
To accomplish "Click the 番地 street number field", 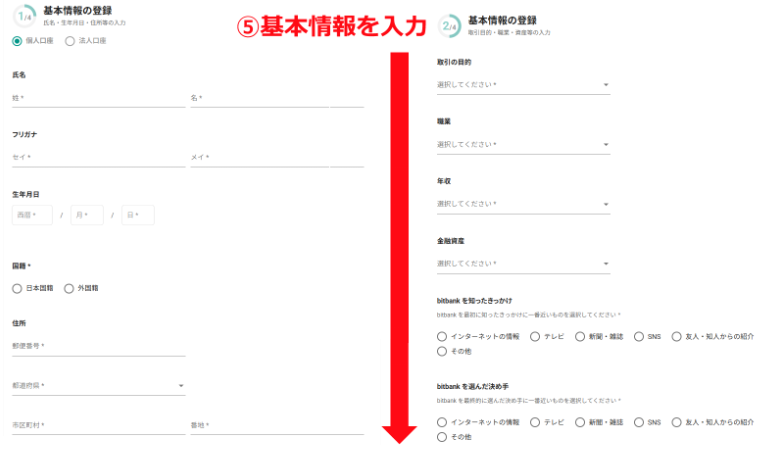I will [x=277, y=425].
